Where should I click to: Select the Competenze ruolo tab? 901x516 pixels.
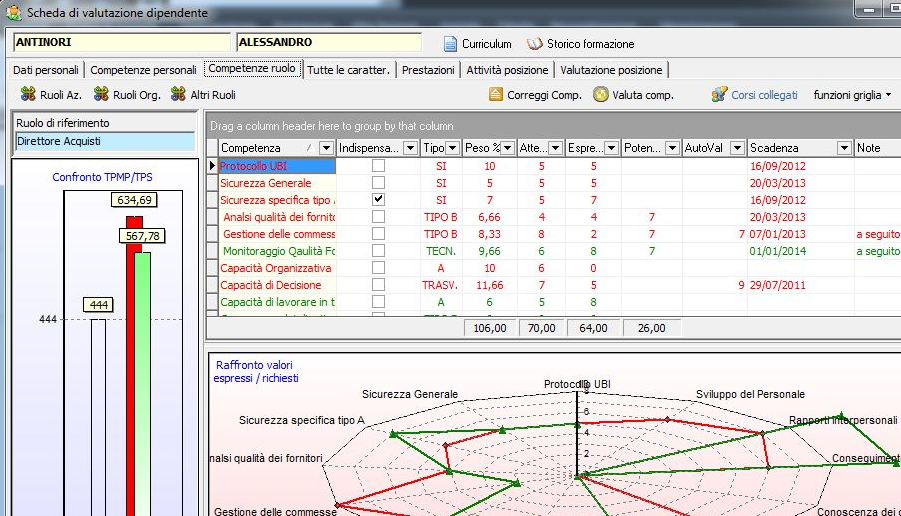[252, 68]
